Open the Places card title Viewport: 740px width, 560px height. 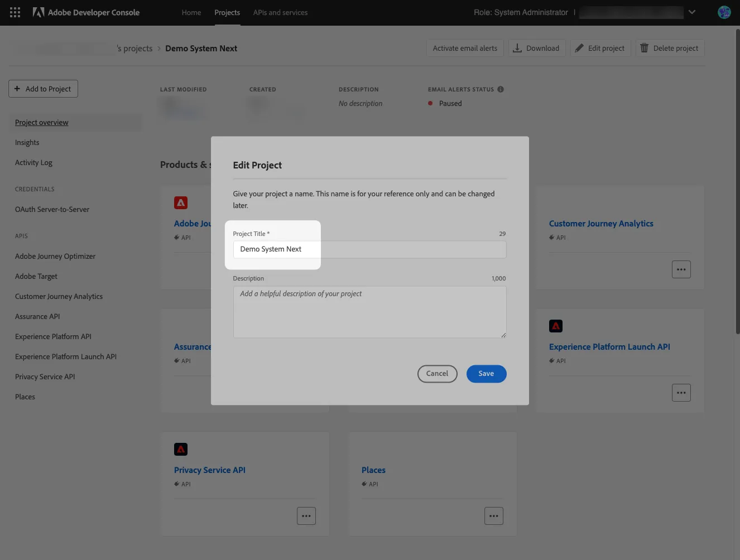click(x=373, y=470)
